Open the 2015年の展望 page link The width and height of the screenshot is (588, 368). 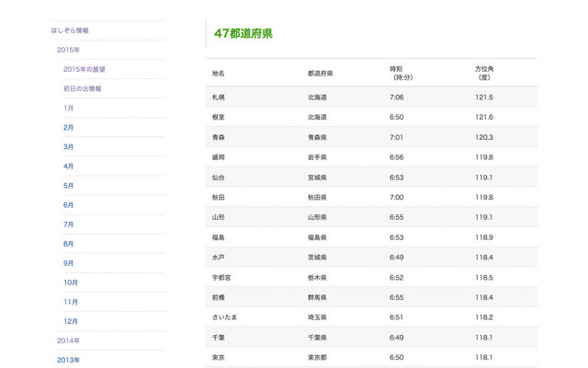tap(85, 70)
